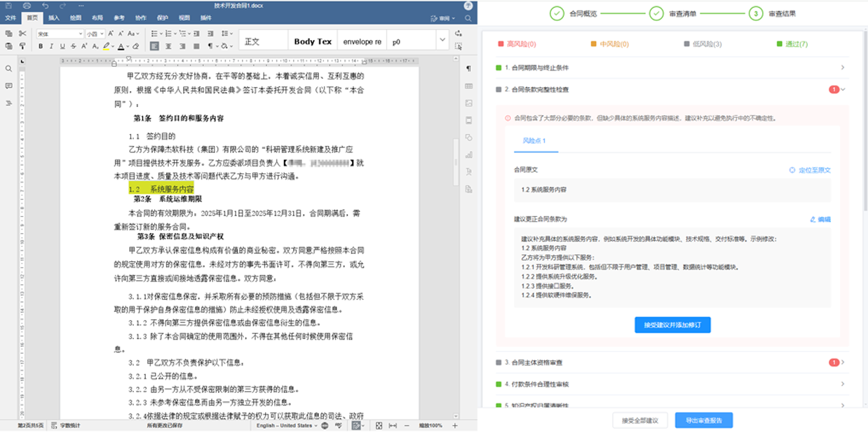Open Table settings in right sidebar
Image resolution: width=868 pixels, height=433 pixels.
coord(468,86)
